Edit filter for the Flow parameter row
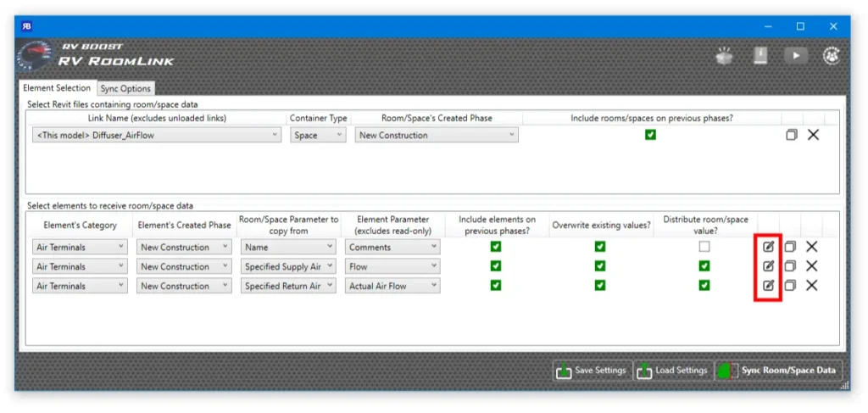This screenshot has width=868, height=413. click(768, 266)
